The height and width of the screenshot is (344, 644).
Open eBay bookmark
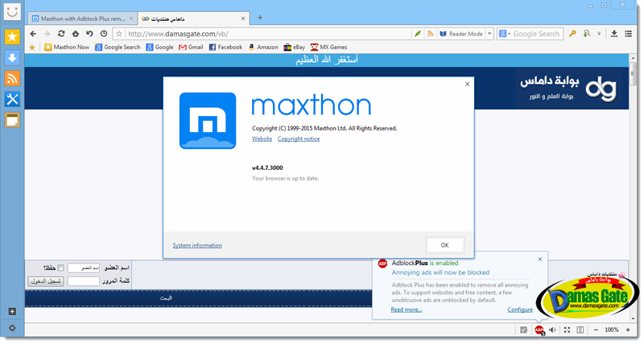(x=294, y=48)
